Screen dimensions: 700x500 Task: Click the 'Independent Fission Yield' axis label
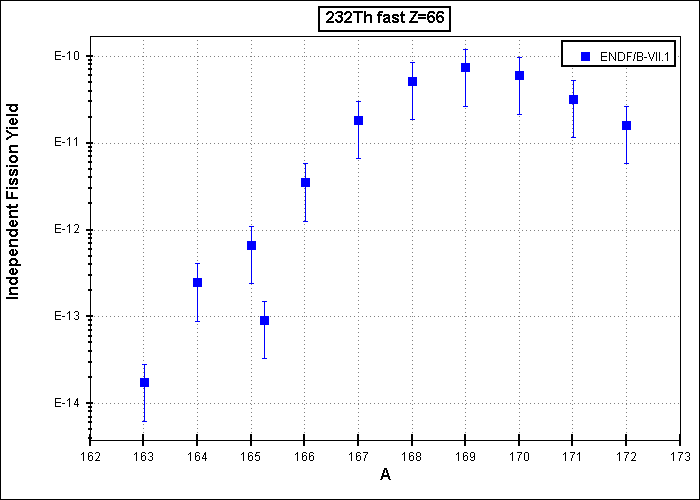click(x=13, y=201)
